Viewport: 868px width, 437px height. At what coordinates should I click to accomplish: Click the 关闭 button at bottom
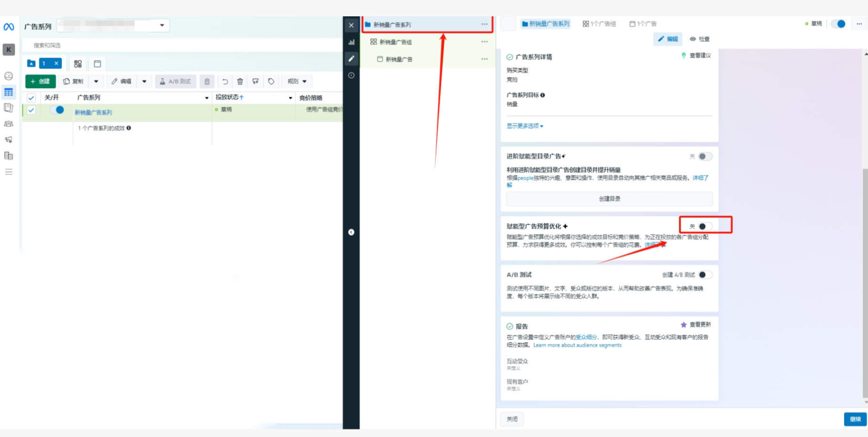coord(512,419)
